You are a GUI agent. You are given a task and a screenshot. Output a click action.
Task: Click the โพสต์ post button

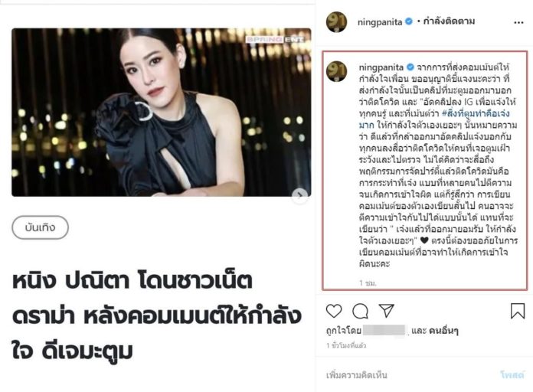[512, 375]
